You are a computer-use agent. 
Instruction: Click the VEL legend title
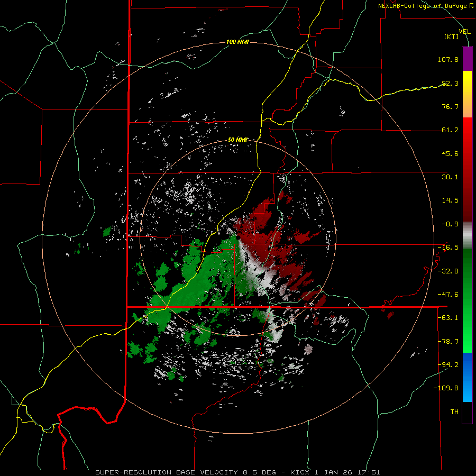[x=464, y=32]
